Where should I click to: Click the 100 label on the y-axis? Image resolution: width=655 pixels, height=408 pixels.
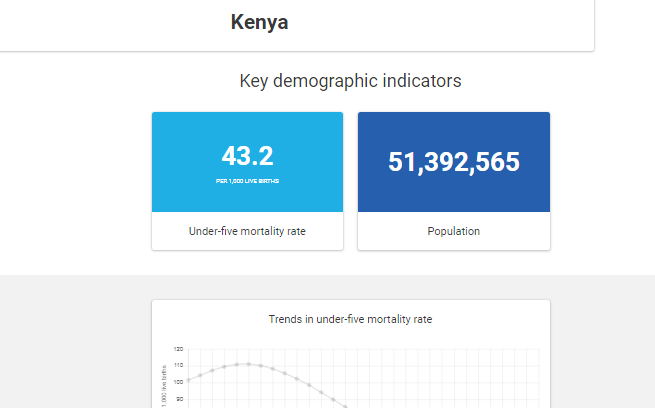coord(178,382)
